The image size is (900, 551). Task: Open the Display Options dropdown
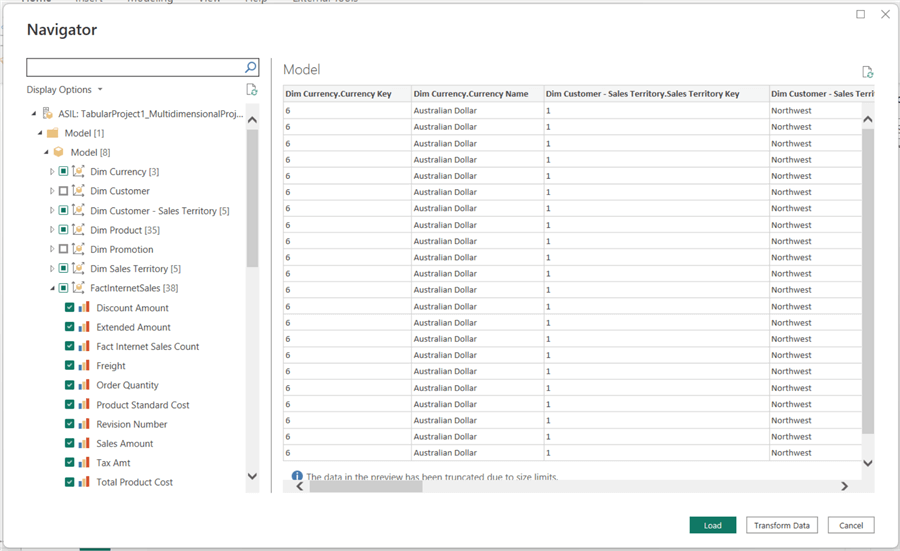(x=64, y=90)
